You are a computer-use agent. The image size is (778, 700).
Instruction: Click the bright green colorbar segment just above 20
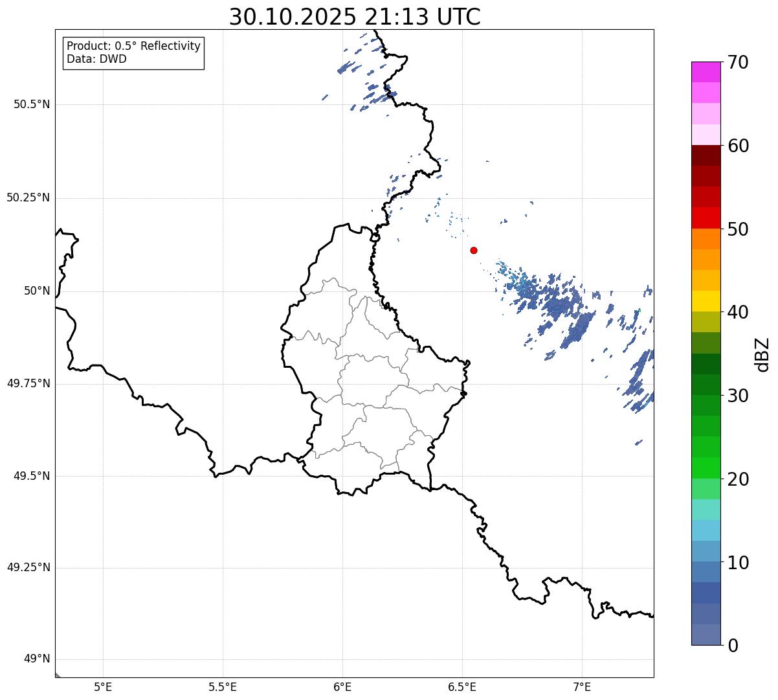pos(706,468)
